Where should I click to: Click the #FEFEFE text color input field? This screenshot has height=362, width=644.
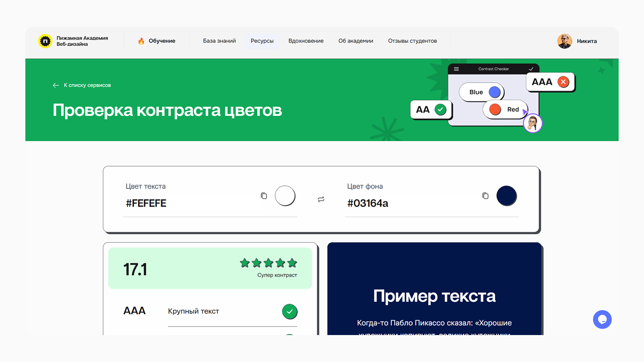181,203
